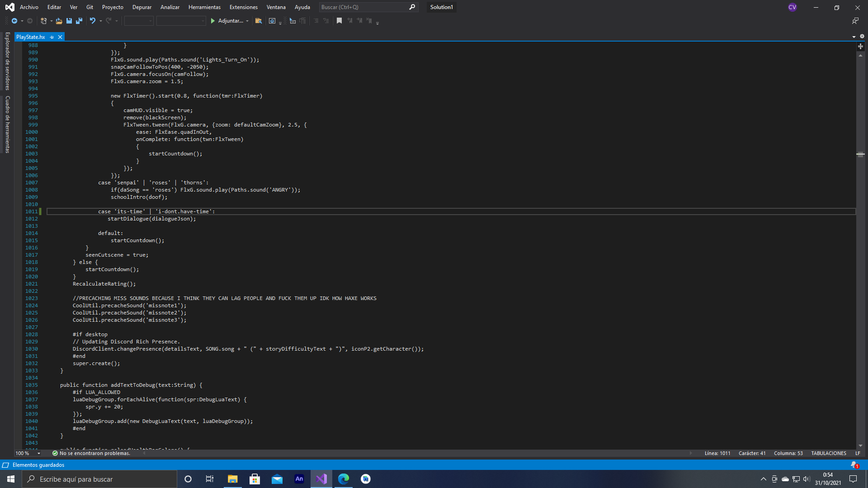Viewport: 868px width, 488px height.
Task: Open the Ventana menu
Action: [x=276, y=7]
